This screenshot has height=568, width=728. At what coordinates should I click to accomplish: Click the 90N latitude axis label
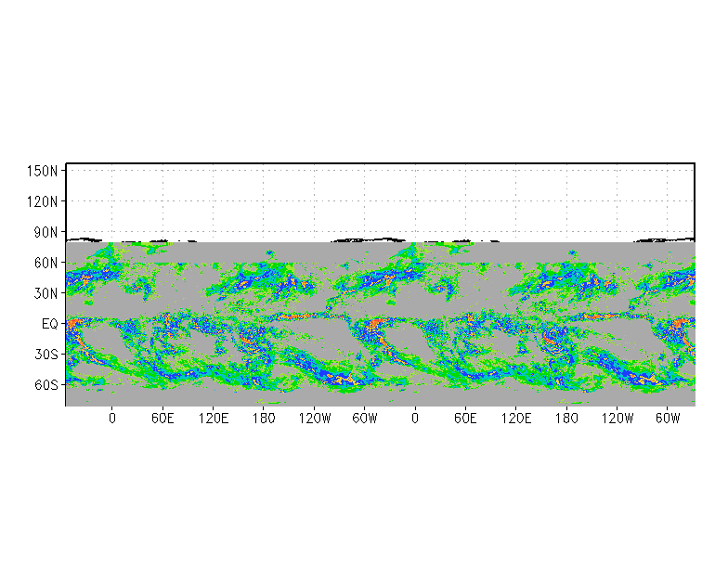click(x=45, y=232)
